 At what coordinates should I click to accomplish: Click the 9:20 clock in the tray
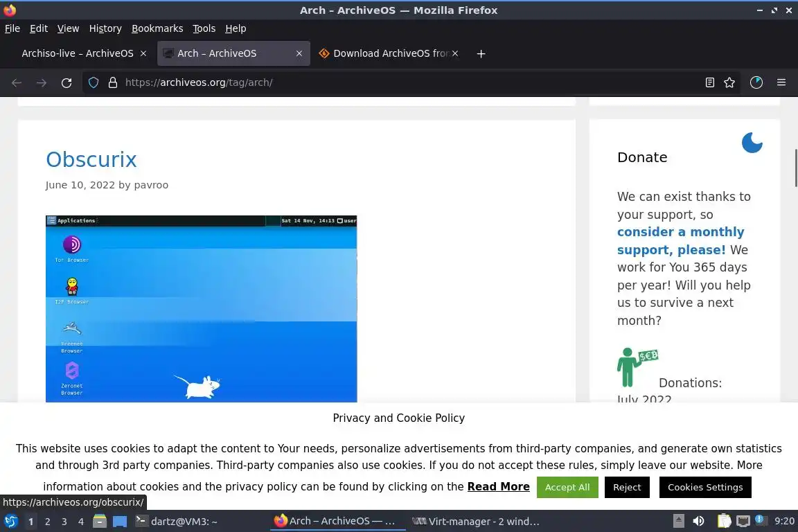(784, 522)
